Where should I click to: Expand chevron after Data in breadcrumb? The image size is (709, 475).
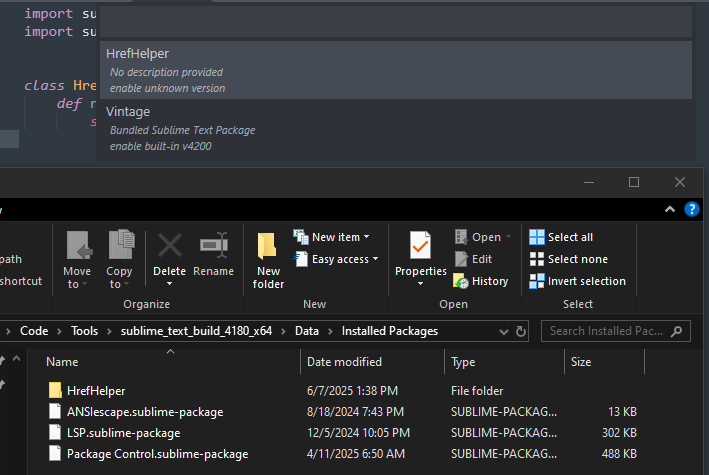[x=331, y=331]
